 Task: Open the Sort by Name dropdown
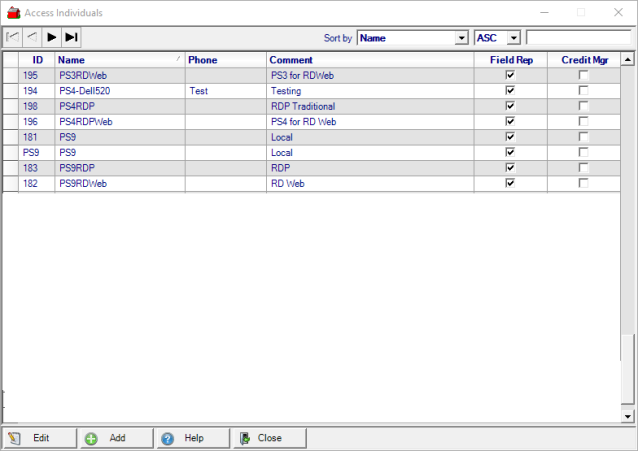pyautogui.click(x=461, y=38)
